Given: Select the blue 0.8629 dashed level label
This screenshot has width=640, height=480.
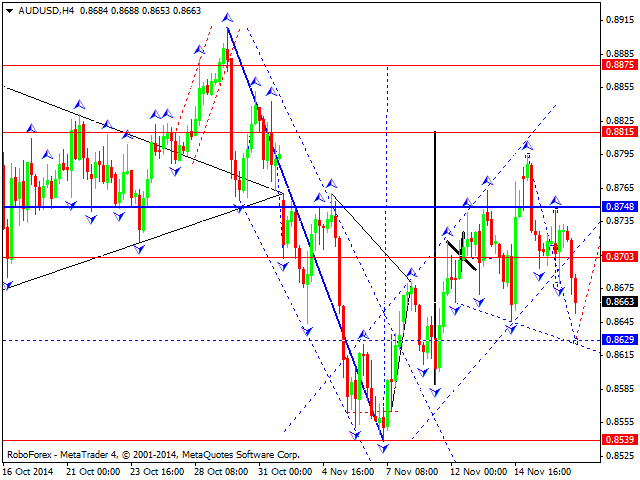Looking at the screenshot, I should tap(620, 340).
